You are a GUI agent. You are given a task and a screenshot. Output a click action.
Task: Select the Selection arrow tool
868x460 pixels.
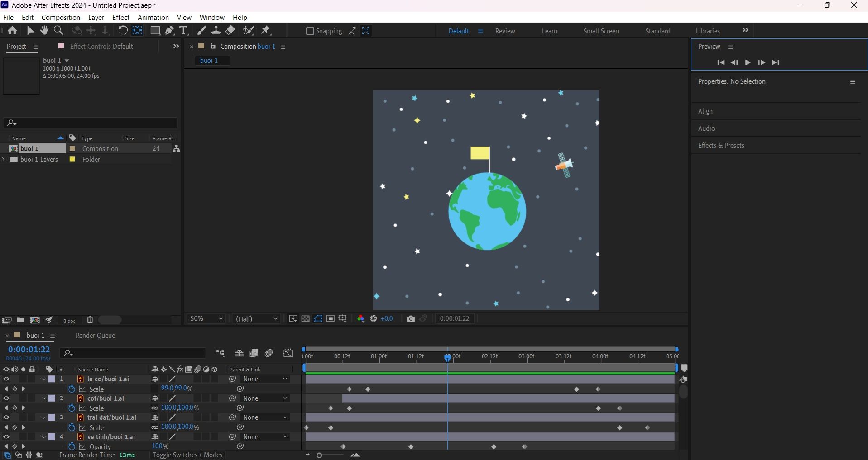[30, 30]
